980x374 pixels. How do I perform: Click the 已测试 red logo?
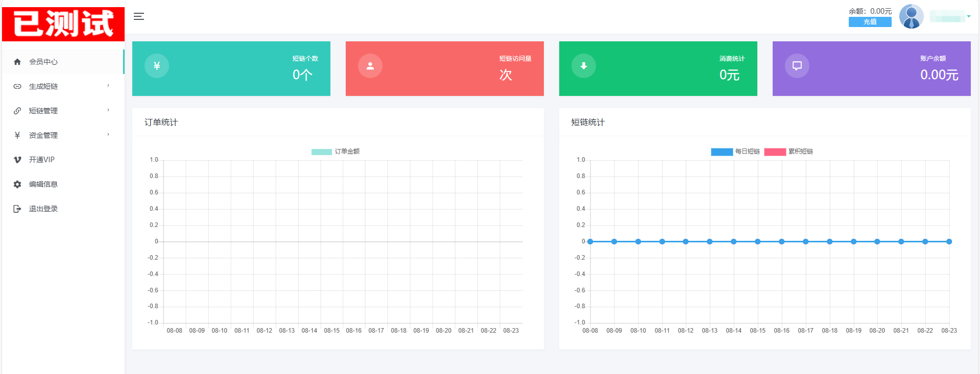63,24
